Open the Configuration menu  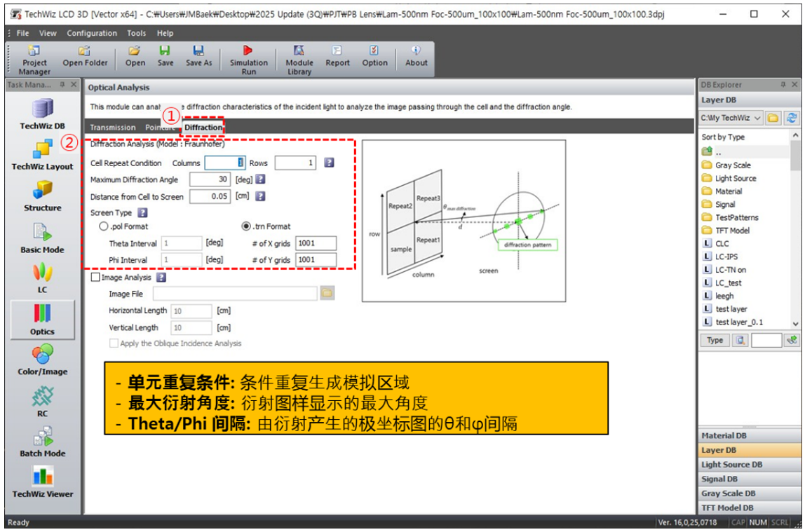tap(92, 33)
